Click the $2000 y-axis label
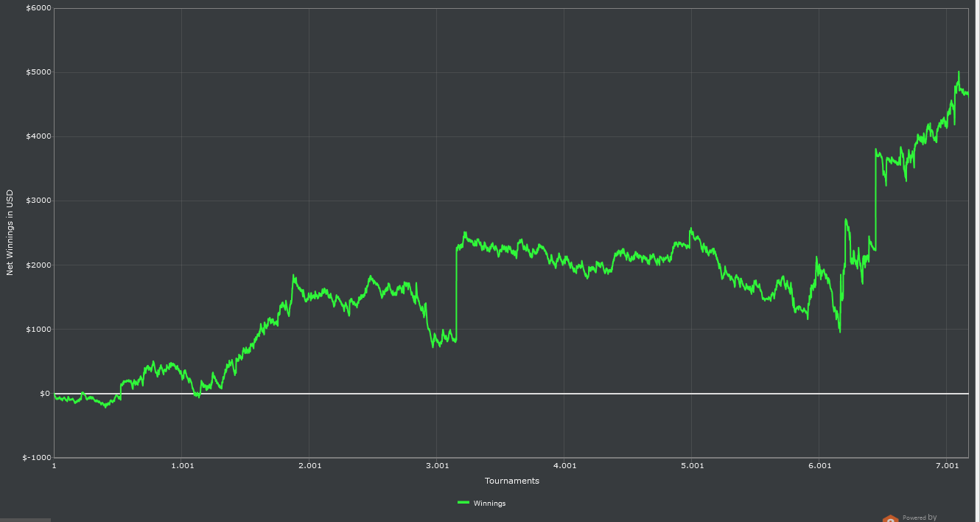Screen dimensions: 980x522 tap(38, 265)
